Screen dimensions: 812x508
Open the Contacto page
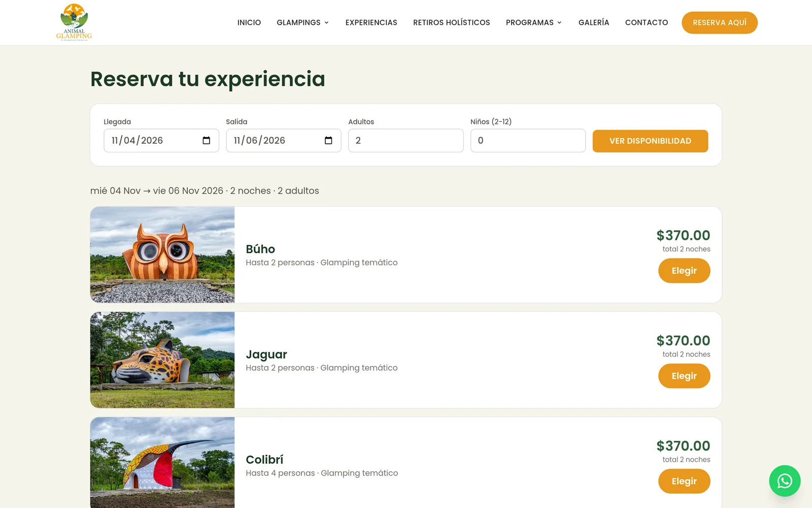pyautogui.click(x=647, y=22)
